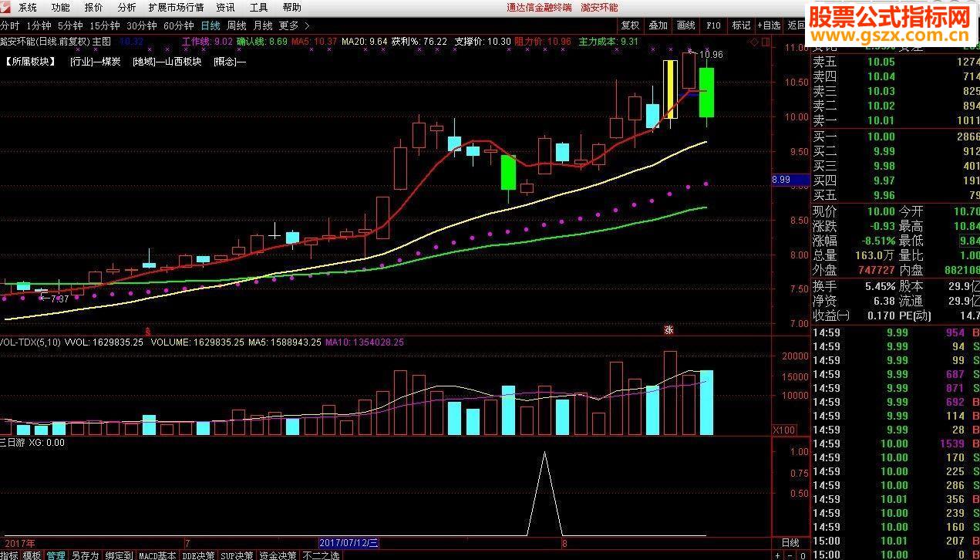Open the 扩展市场行情 menu

[176, 7]
